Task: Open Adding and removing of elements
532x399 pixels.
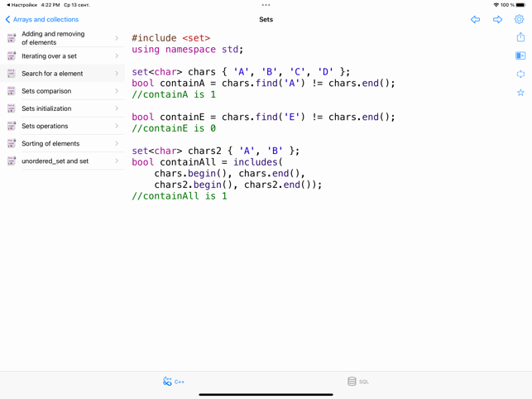Action: (63, 38)
